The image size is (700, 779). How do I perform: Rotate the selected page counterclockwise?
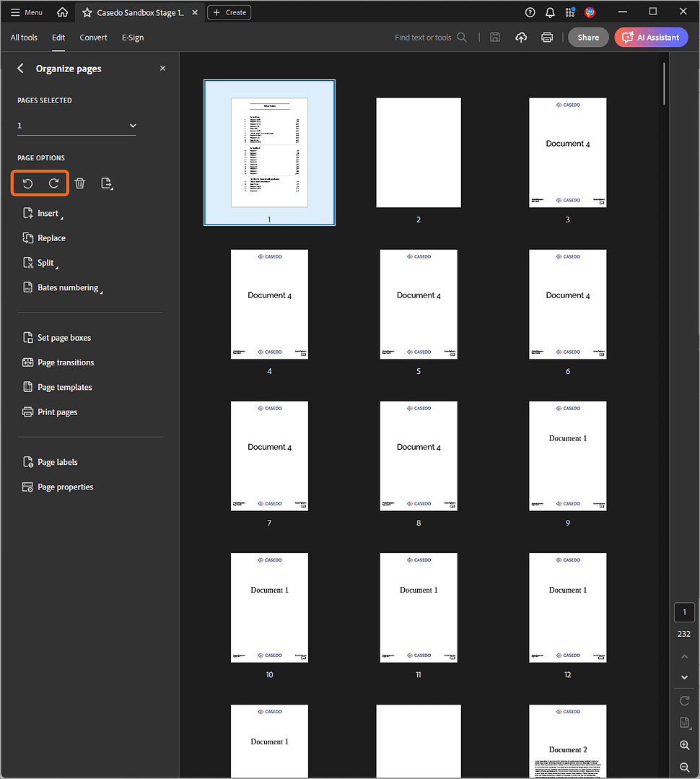[27, 183]
